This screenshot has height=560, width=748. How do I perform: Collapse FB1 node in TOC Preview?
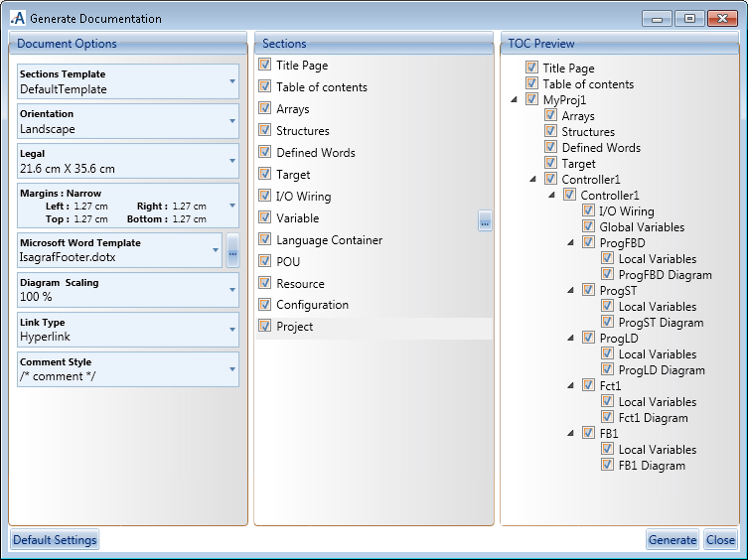point(570,434)
